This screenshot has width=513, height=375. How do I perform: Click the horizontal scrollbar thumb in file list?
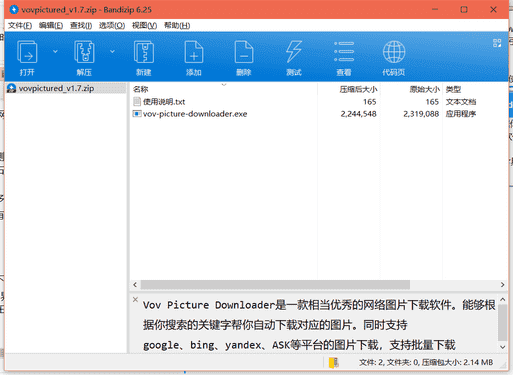point(275,285)
